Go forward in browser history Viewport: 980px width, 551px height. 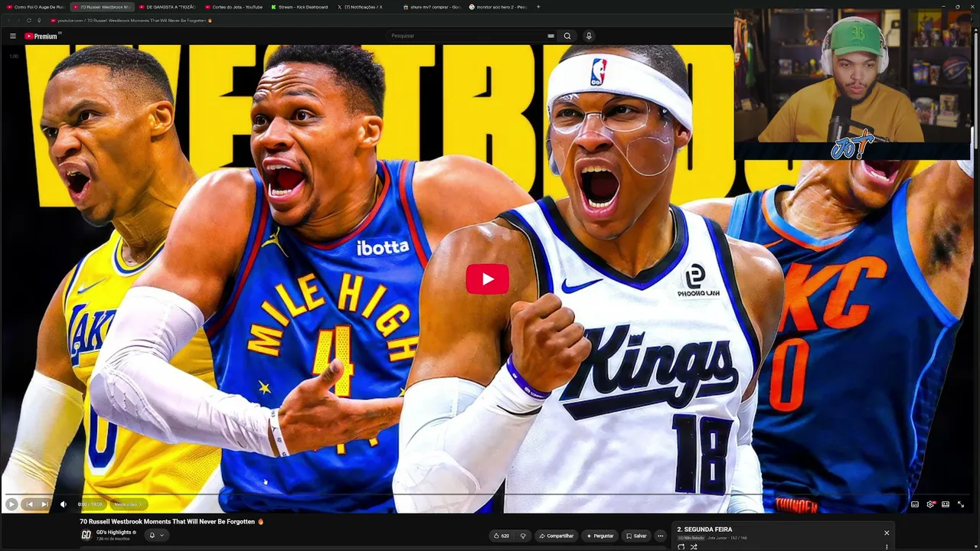click(19, 21)
